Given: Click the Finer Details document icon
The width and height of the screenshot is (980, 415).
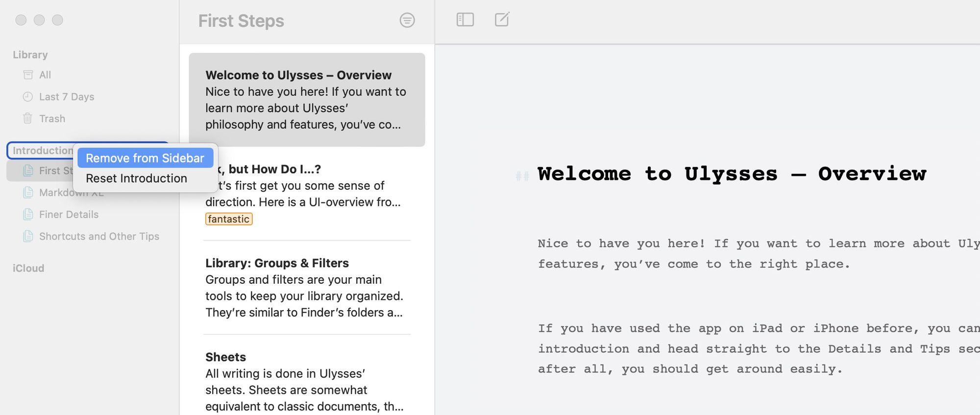Looking at the screenshot, I should click(28, 215).
